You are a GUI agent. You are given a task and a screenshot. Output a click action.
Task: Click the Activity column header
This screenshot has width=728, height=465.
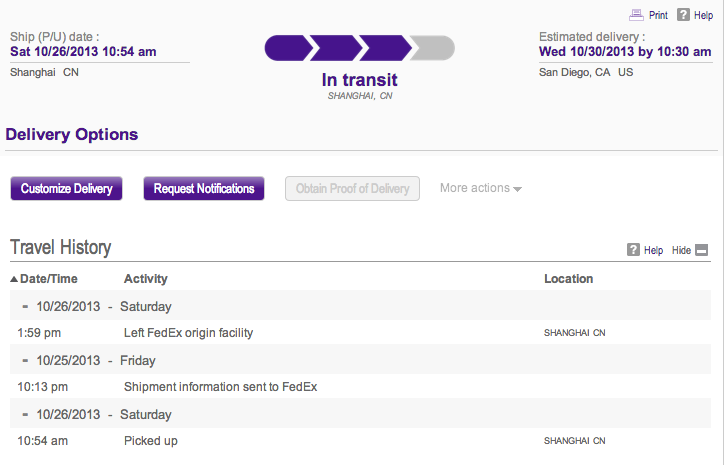(x=146, y=279)
